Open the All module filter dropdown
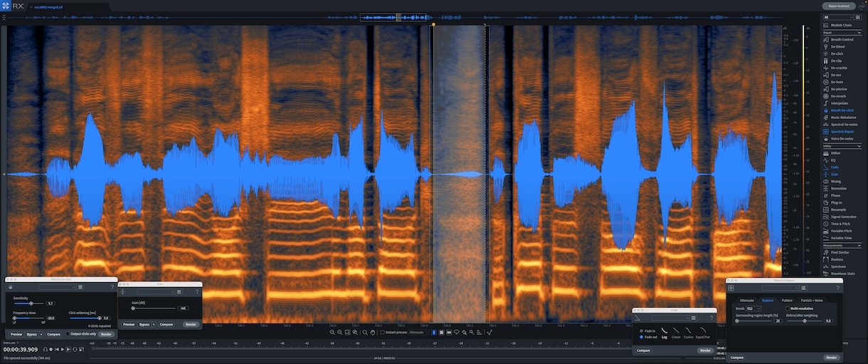Viewport: 868px width, 364px height. (x=838, y=17)
